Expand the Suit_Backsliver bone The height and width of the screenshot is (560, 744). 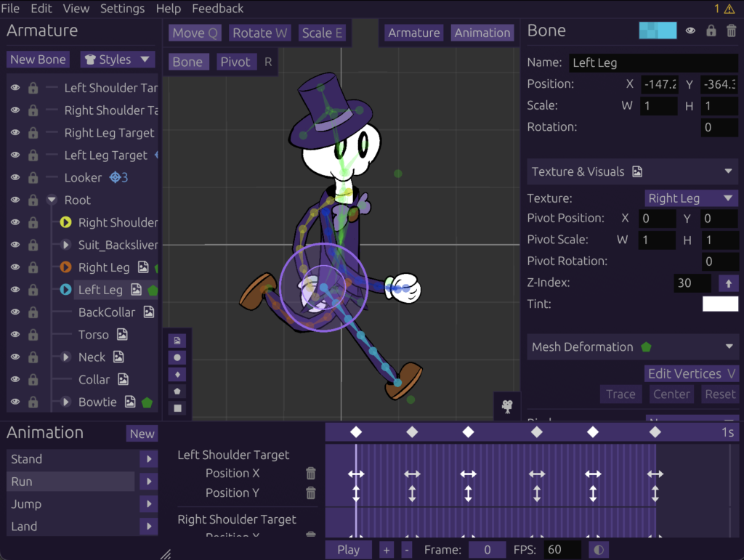pos(66,245)
